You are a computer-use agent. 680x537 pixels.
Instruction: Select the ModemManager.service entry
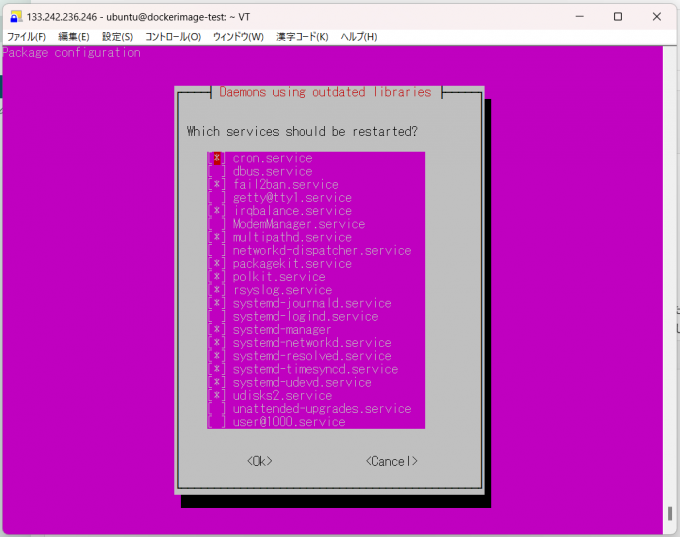[298, 224]
